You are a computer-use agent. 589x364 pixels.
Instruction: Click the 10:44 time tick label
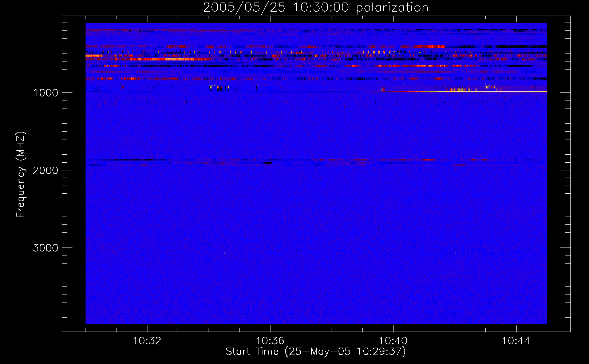click(x=516, y=341)
